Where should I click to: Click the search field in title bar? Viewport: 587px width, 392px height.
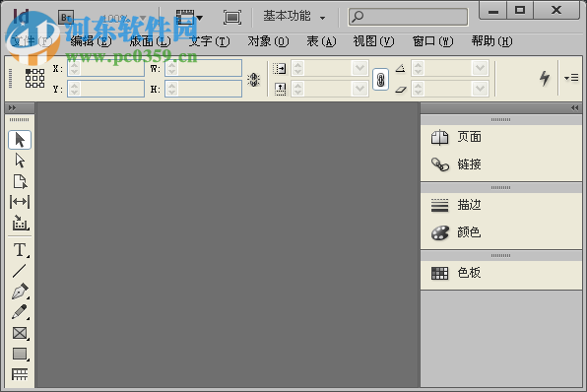click(408, 17)
